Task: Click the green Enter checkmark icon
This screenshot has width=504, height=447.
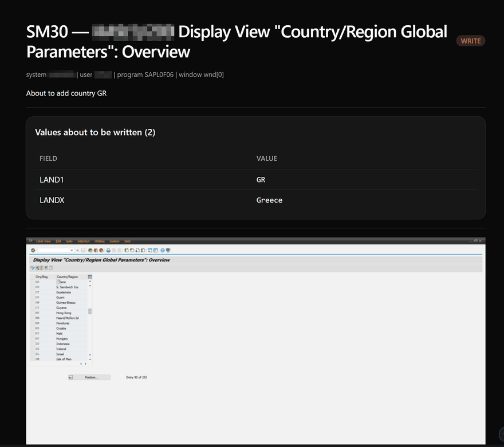Action: pyautogui.click(x=33, y=251)
